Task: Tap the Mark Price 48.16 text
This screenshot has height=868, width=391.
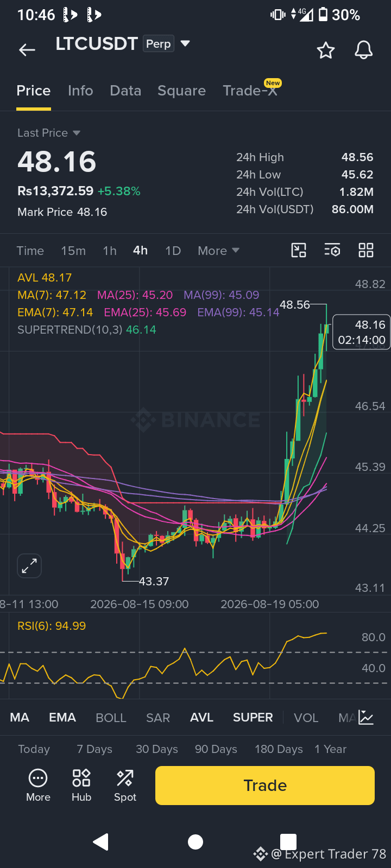Action: (62, 212)
